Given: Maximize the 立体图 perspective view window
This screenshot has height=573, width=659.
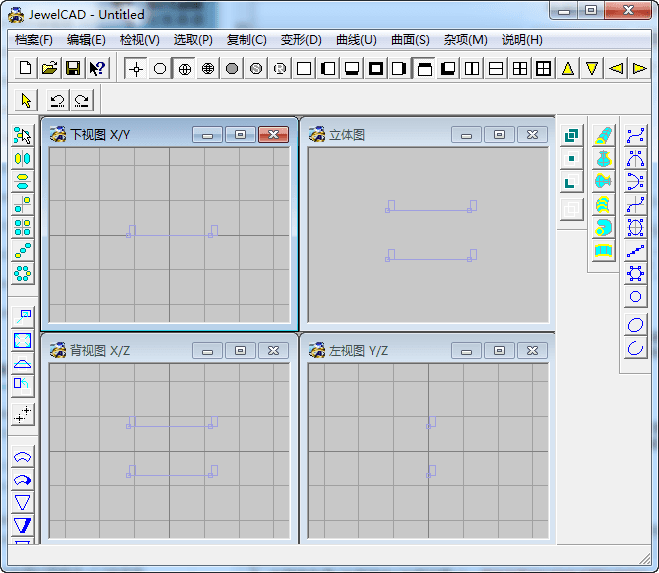Looking at the screenshot, I should click(x=499, y=134).
